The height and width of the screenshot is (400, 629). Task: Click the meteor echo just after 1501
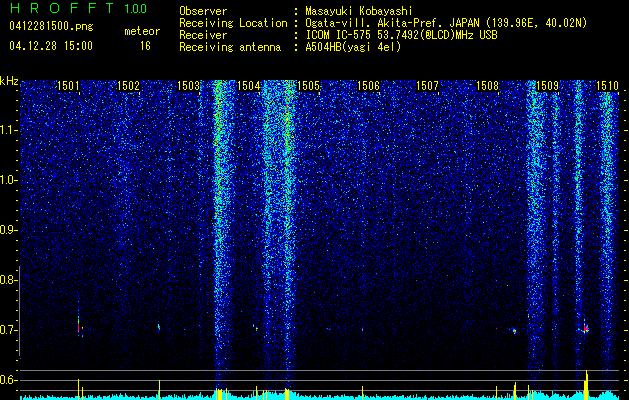pyautogui.click(x=79, y=323)
